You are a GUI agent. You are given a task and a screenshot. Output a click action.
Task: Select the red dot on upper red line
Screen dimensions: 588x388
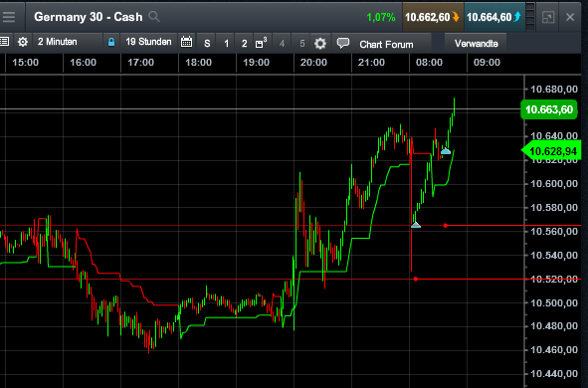pos(446,226)
